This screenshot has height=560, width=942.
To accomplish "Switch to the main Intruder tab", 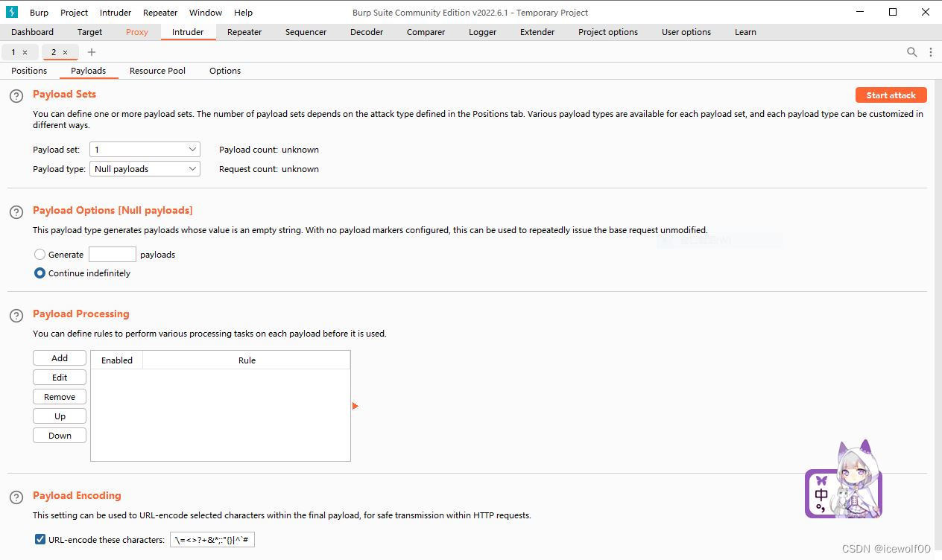I will (x=188, y=32).
